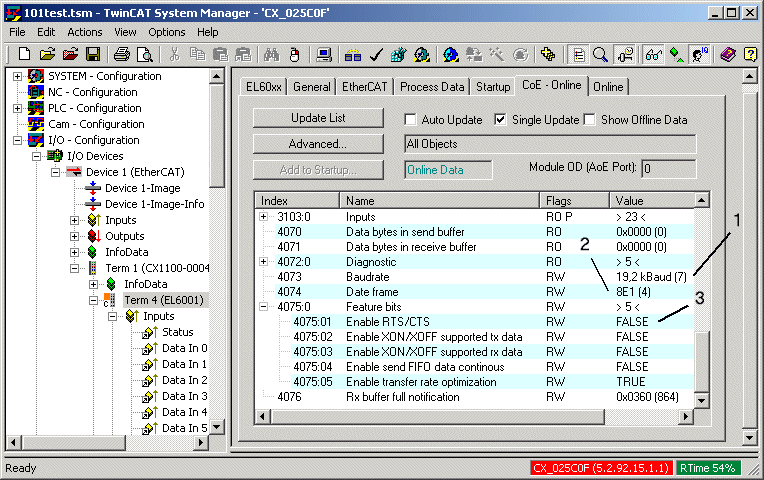Viewport: 764px width, 480px height.
Task: Collapse I/O - Configuration node
Action: [18, 140]
